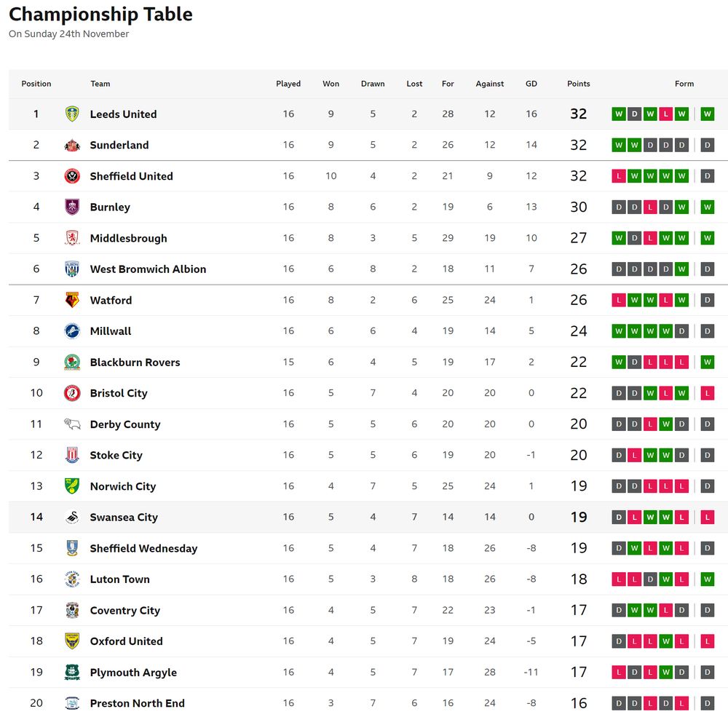
Task: Open the Preston North End team link
Action: pos(137,703)
